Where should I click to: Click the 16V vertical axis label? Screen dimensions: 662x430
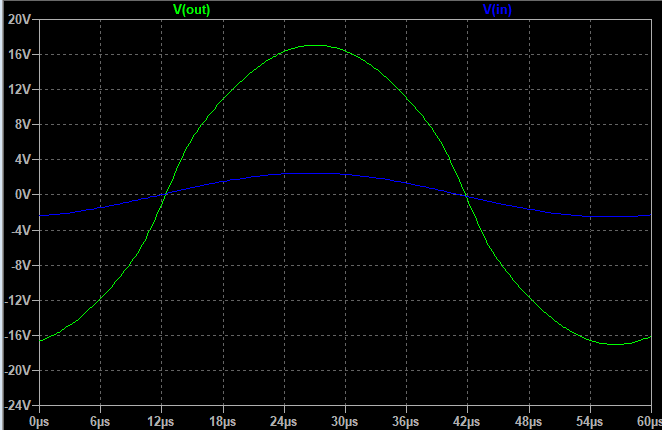point(19,54)
